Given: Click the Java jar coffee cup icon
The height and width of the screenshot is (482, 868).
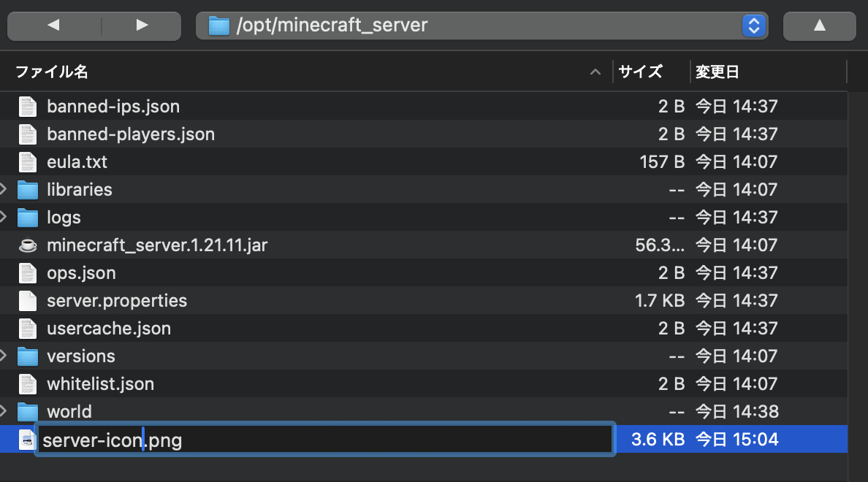Looking at the screenshot, I should (x=27, y=245).
